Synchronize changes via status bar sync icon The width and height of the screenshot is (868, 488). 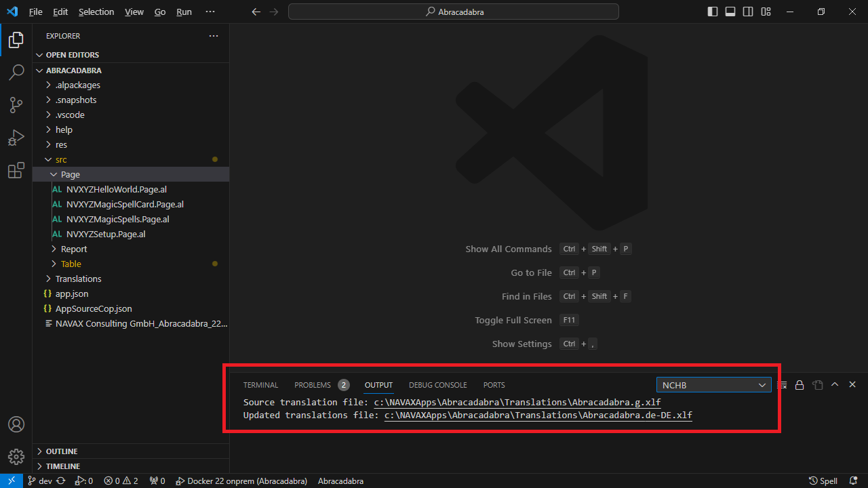click(61, 481)
